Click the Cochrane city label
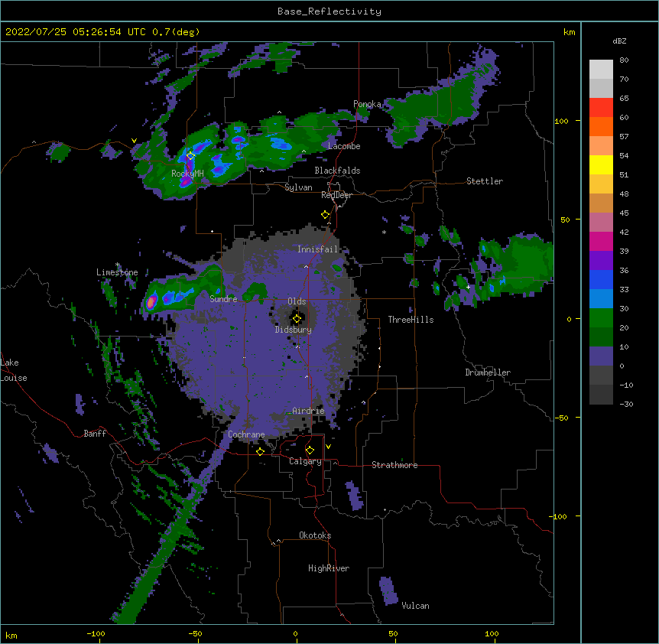659x644 pixels. point(246,434)
